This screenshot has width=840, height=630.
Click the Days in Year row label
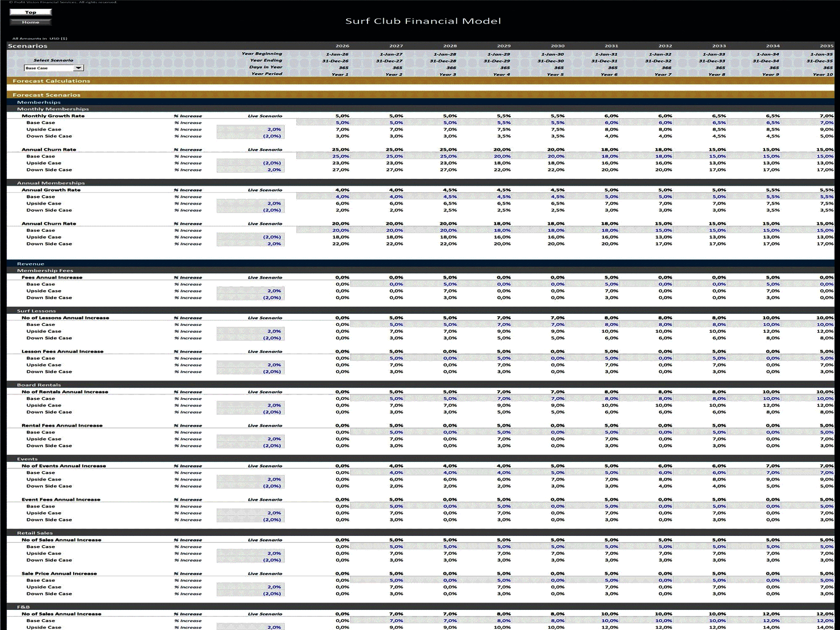[266, 67]
